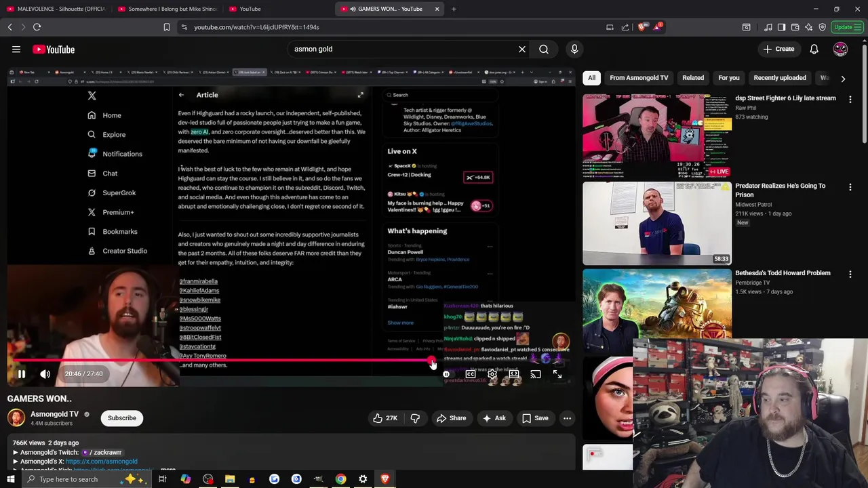This screenshot has height=488, width=868.
Task: Open options for Bethesda's Todd Howard video
Action: coord(850,274)
